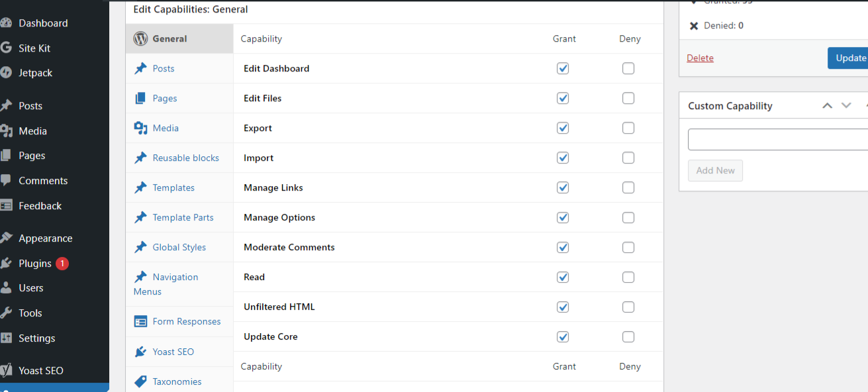Click the pin icon beside Global Styles
This screenshot has height=392, width=868.
(x=140, y=247)
